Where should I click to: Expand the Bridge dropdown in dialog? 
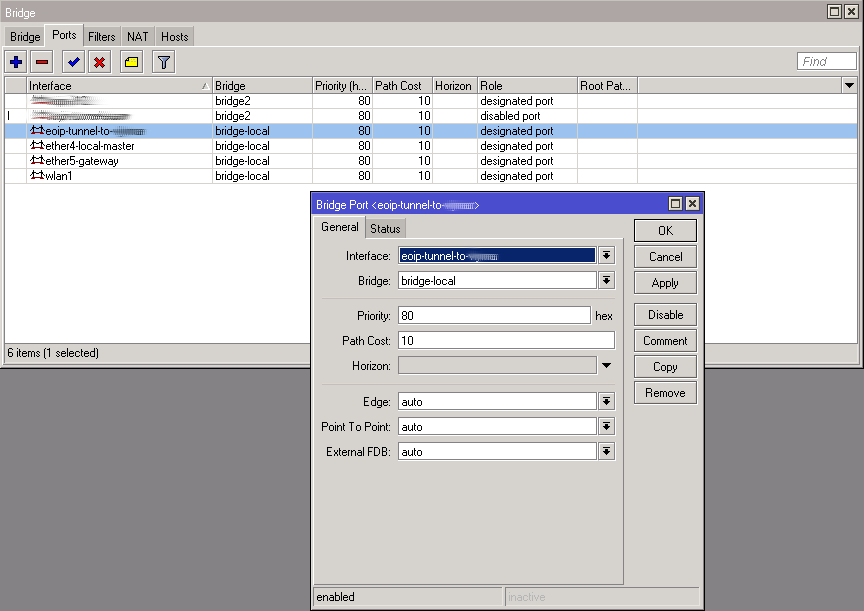coord(606,280)
